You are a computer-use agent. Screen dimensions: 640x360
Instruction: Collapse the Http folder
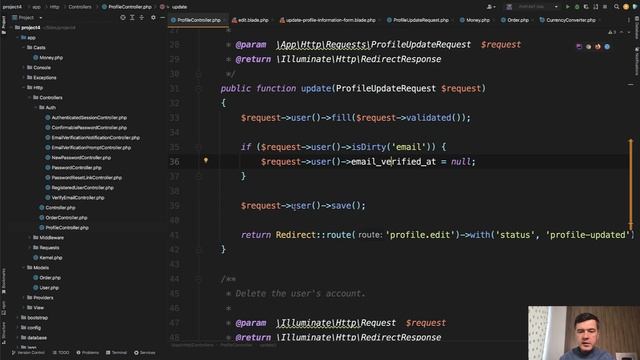(x=23, y=87)
